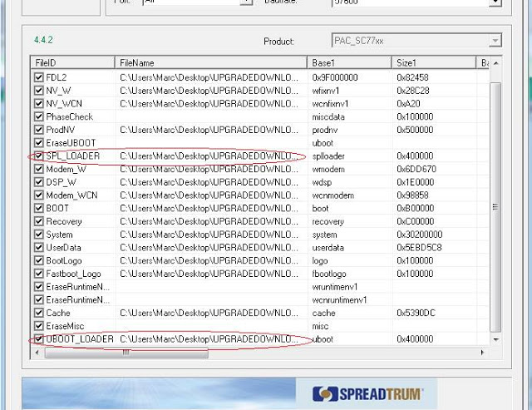This screenshot has height=410, width=532.
Task: Open the Port dropdown arrow
Action: [x=246, y=2]
